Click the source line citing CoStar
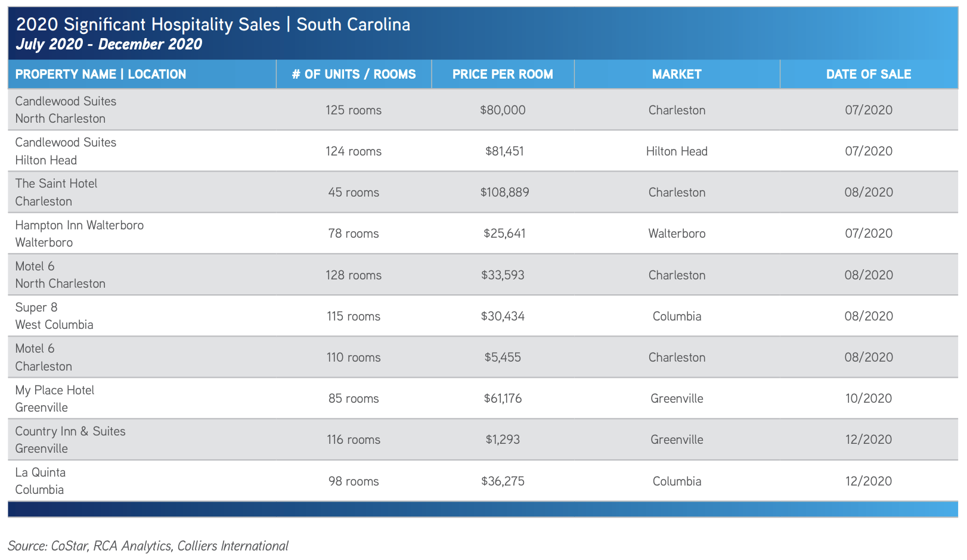This screenshot has height=560, width=967. [148, 546]
